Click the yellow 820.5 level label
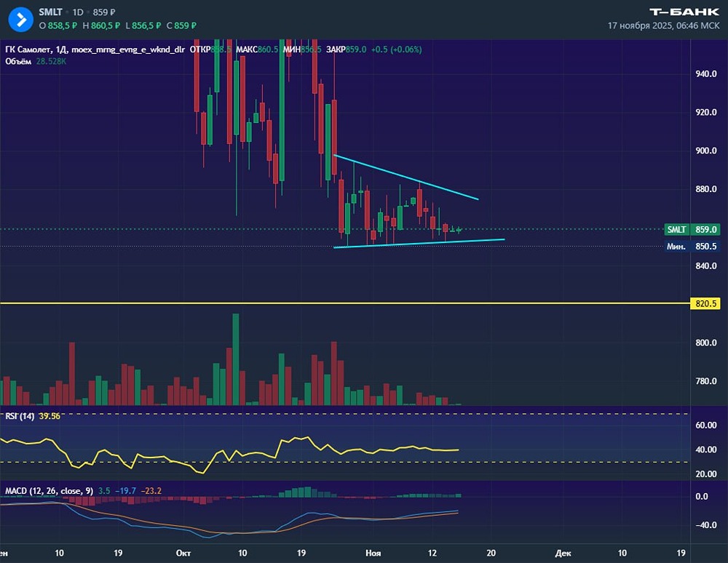The width and height of the screenshot is (728, 563). 705,304
